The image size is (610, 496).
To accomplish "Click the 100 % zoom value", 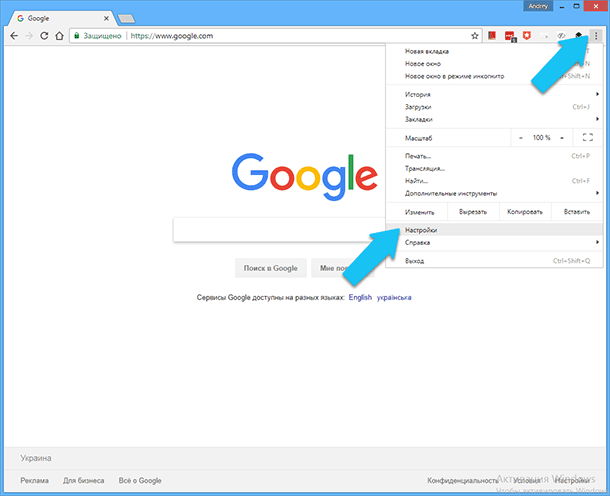I will point(542,138).
